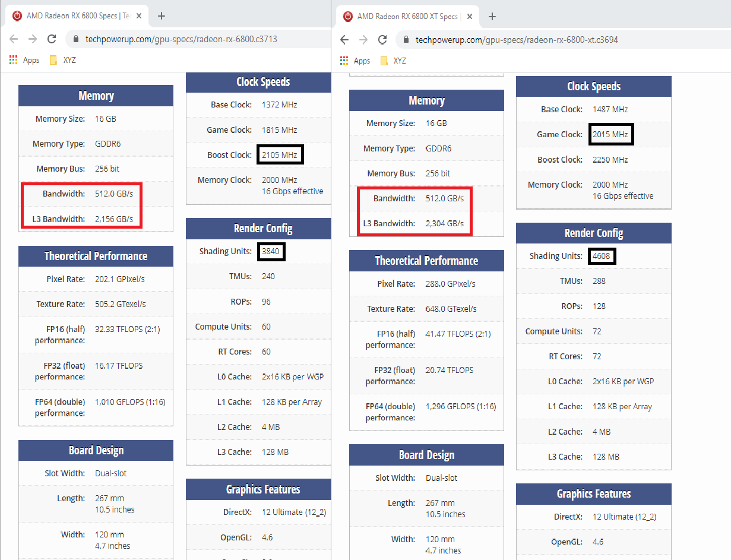Click 1,010 GFLOPS FP64 value
Viewport: 731px width, 560px height.
pos(130,402)
